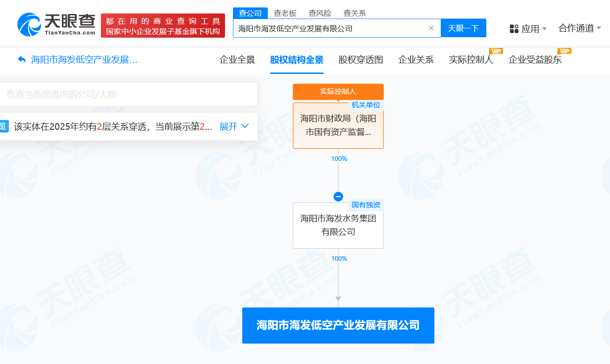Click the 100% share under 海阳市财政局

click(339, 159)
